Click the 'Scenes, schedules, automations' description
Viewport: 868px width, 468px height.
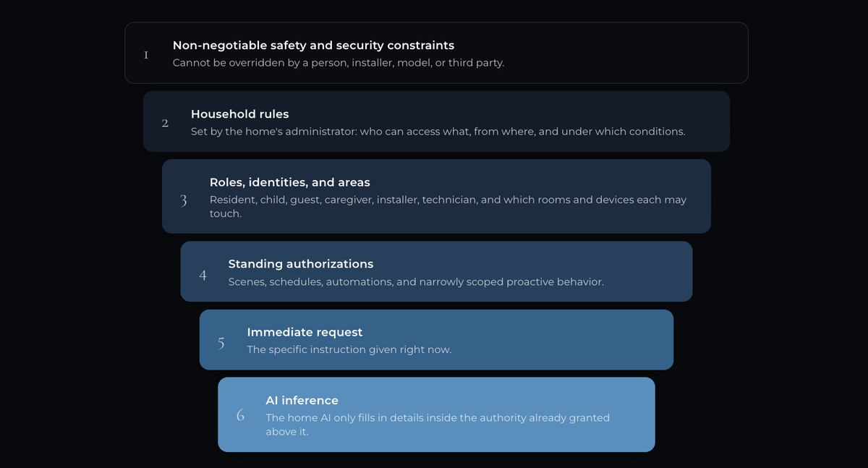click(x=416, y=281)
